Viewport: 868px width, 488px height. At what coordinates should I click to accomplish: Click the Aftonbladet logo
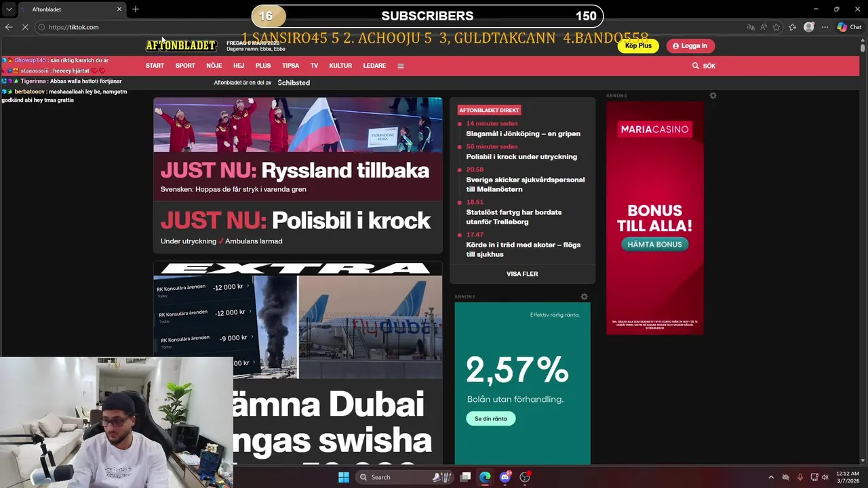(x=180, y=45)
